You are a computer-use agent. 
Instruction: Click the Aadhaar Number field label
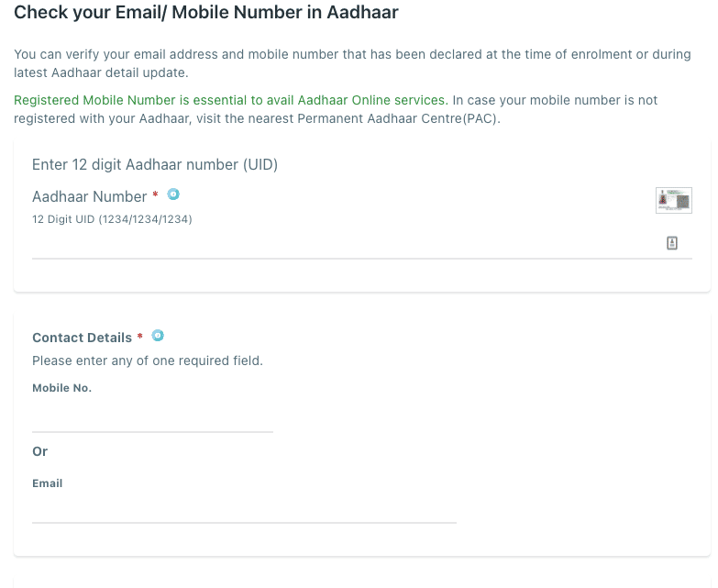tap(89, 197)
